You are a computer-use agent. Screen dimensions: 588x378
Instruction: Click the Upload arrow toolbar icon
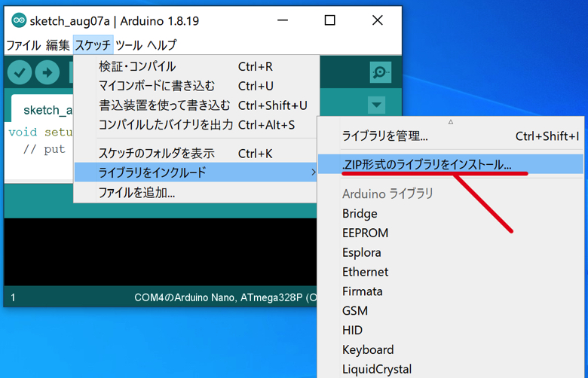(47, 72)
